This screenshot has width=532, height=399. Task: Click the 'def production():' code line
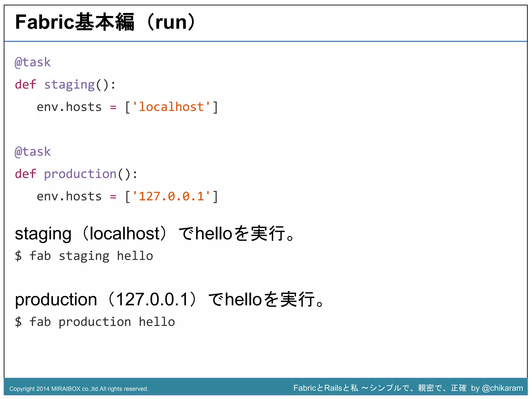pos(76,174)
